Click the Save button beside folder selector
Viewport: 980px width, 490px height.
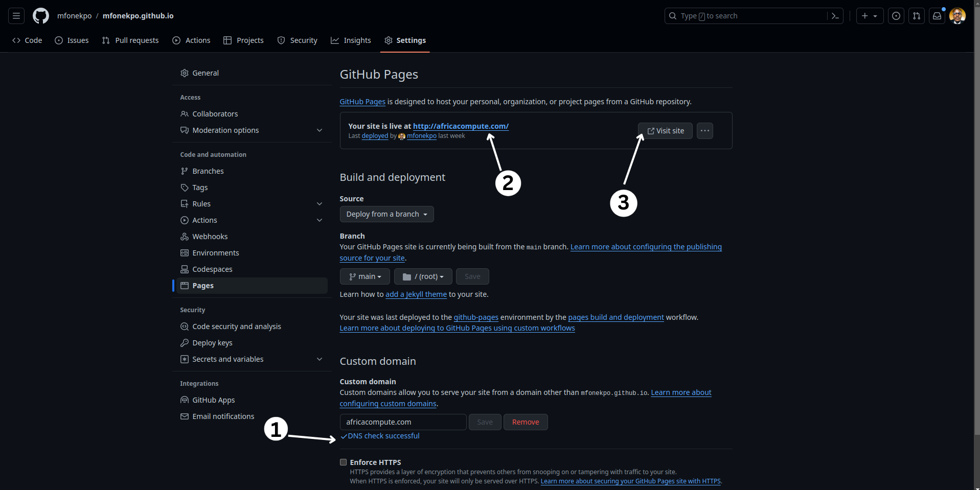click(472, 276)
